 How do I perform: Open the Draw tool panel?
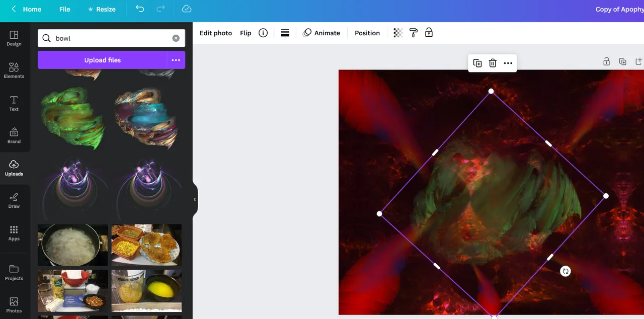coord(14,200)
